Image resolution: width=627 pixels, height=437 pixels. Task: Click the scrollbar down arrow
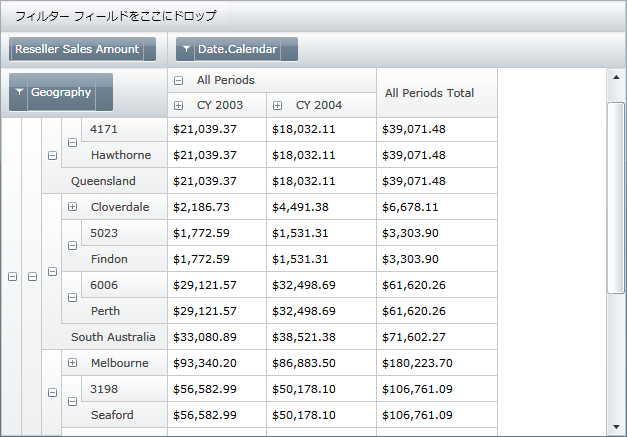[615, 426]
